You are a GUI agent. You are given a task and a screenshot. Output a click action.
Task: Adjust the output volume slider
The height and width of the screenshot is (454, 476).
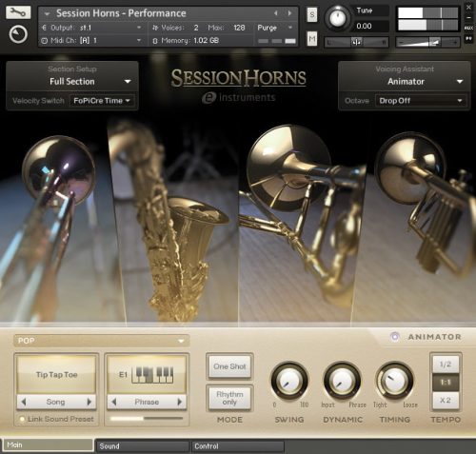click(427, 42)
